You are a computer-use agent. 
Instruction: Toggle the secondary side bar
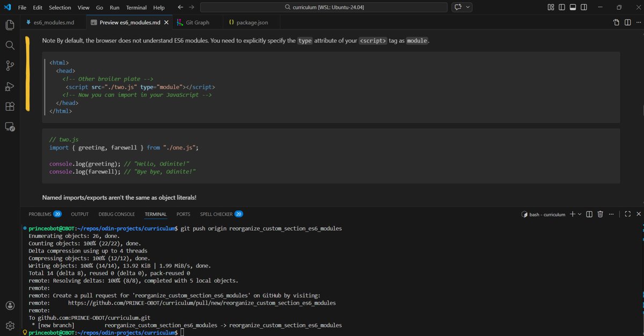(x=584, y=8)
